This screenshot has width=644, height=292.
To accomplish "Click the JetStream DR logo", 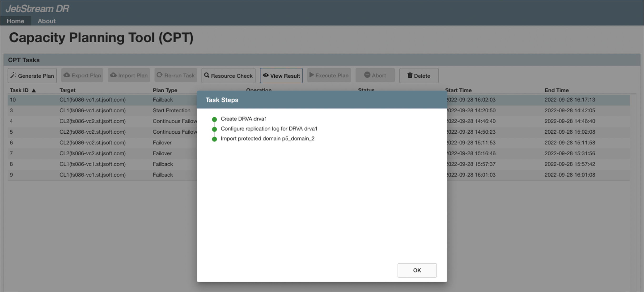I will [x=37, y=9].
